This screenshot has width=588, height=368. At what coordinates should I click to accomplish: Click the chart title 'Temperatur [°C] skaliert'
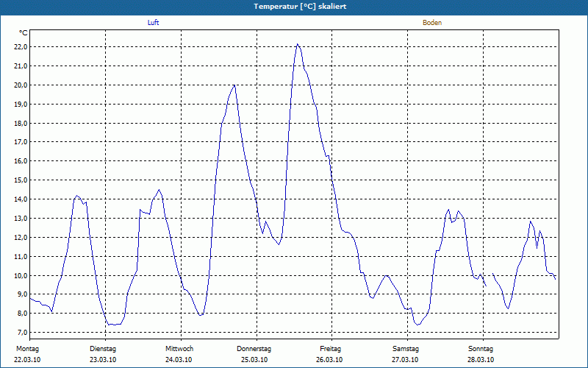(300, 7)
